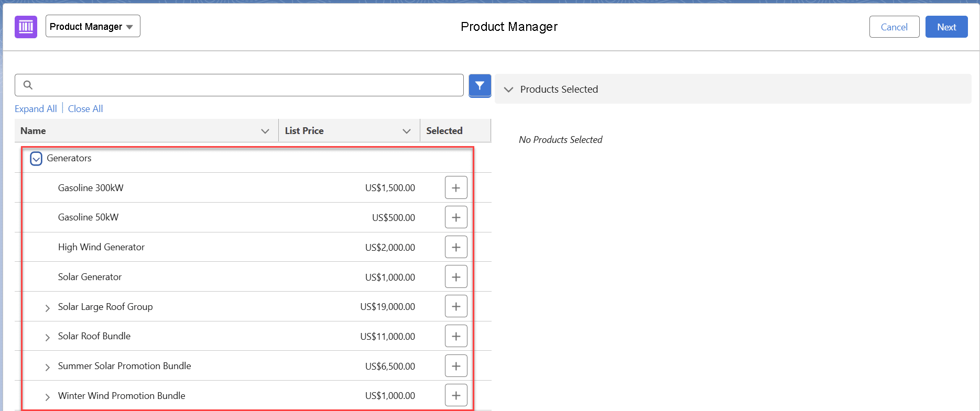Image resolution: width=980 pixels, height=411 pixels.
Task: Open the Name column sort menu
Action: [265, 131]
